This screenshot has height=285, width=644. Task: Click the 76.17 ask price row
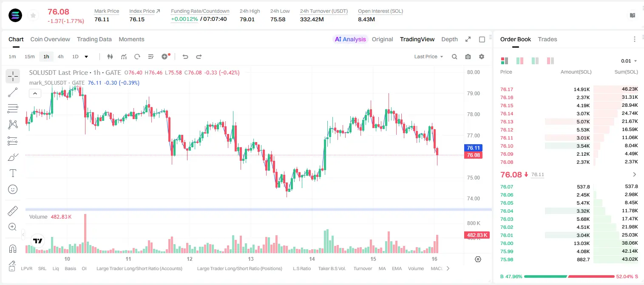(x=569, y=89)
